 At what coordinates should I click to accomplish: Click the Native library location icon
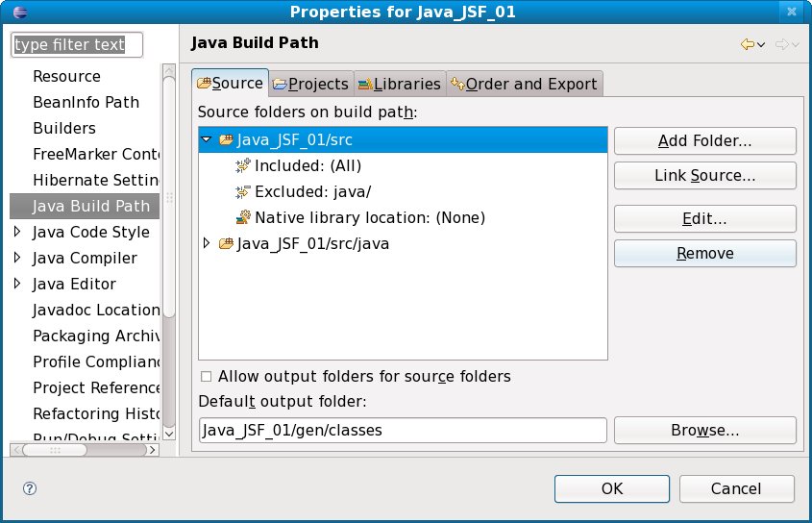click(x=243, y=217)
